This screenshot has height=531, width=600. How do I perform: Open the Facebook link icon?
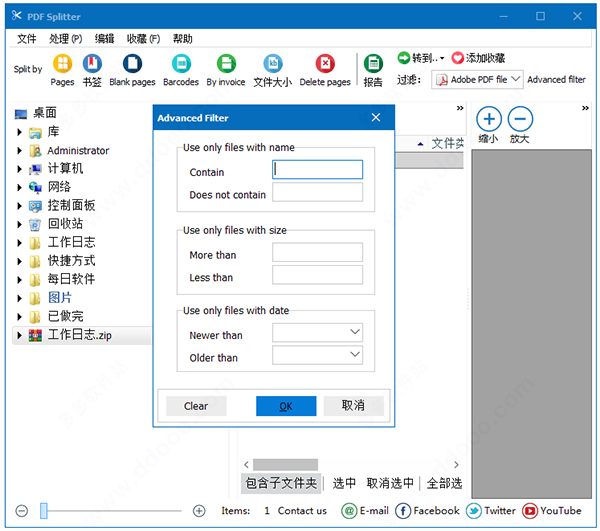pyautogui.click(x=403, y=511)
